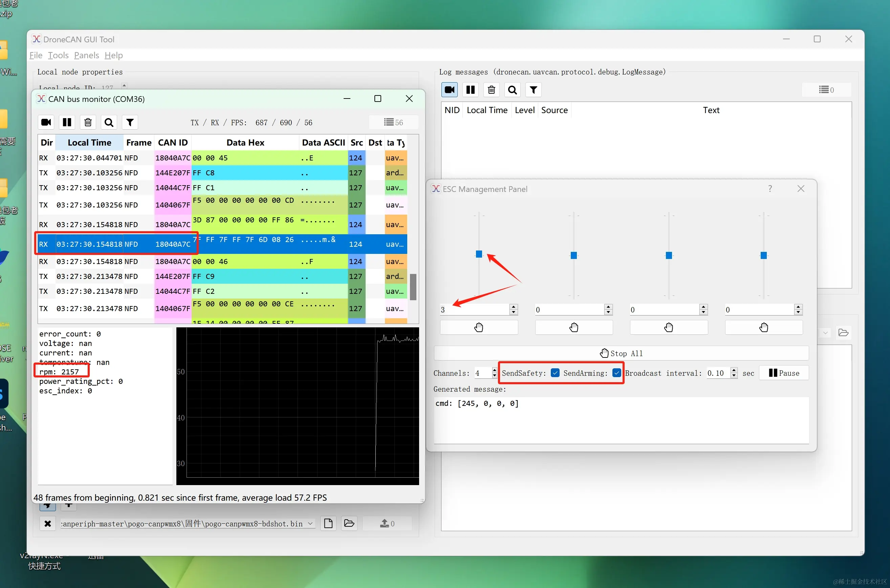
Task: Open the Panels menu
Action: [x=86, y=56]
